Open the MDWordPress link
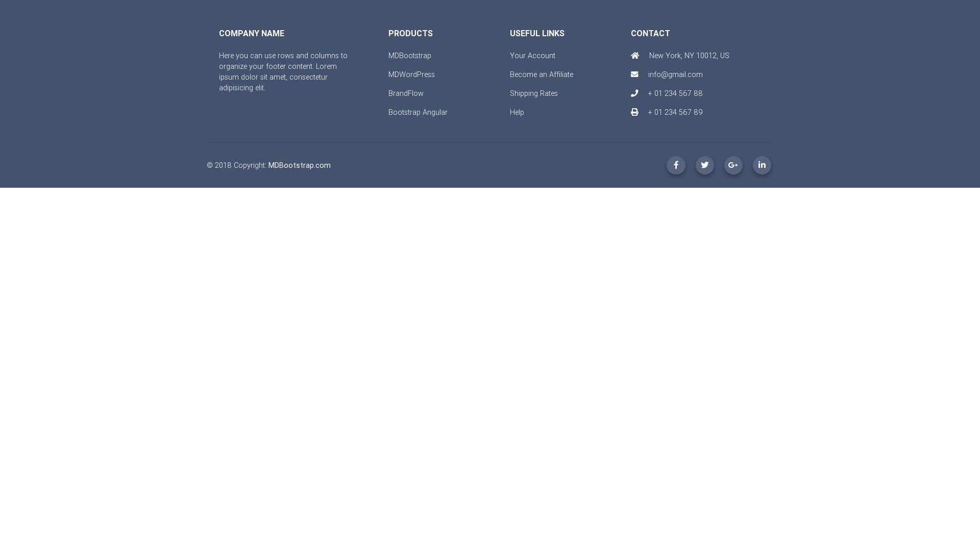This screenshot has height=551, width=980. (411, 74)
